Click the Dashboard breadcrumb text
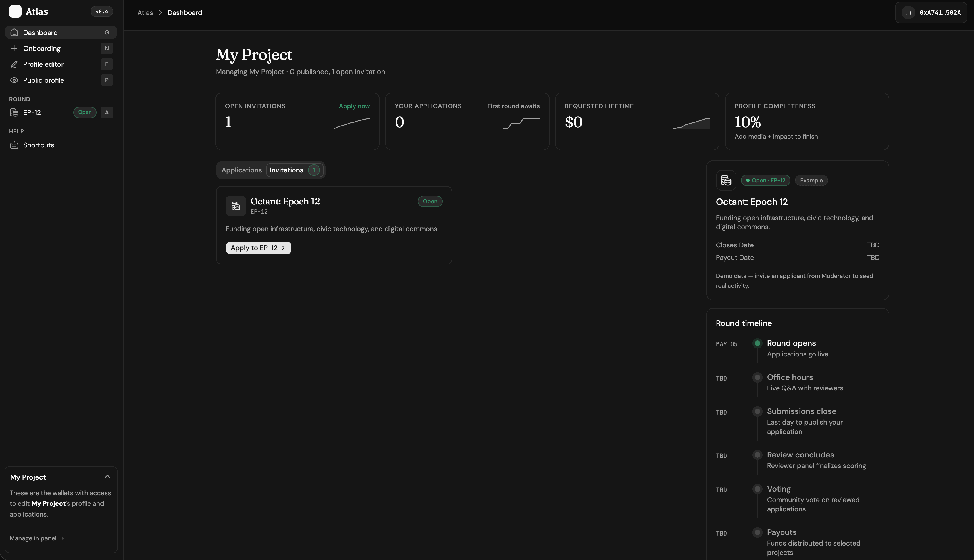The width and height of the screenshot is (974, 560). point(185,13)
